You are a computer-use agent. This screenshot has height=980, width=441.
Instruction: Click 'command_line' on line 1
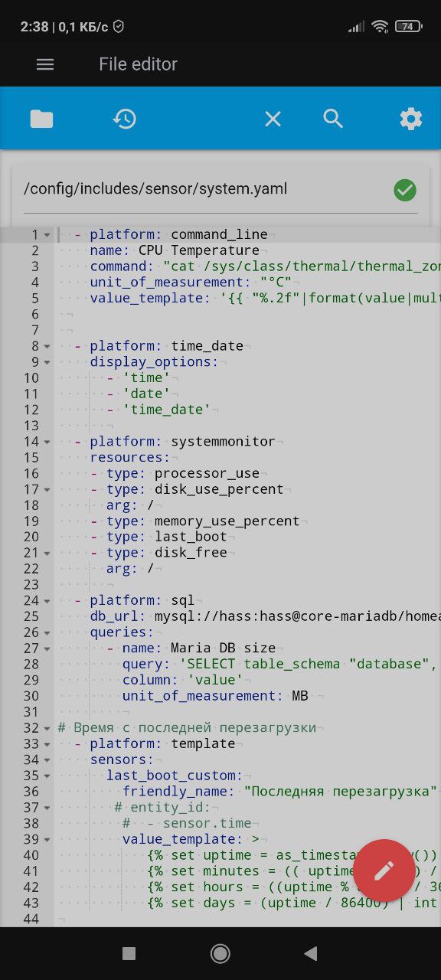pyautogui.click(x=219, y=234)
